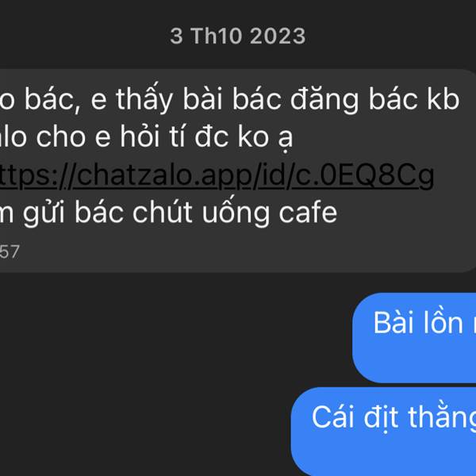Click the word 'uống' in the gray bubble
Viewport: 476px width, 476px height.
pos(236,213)
